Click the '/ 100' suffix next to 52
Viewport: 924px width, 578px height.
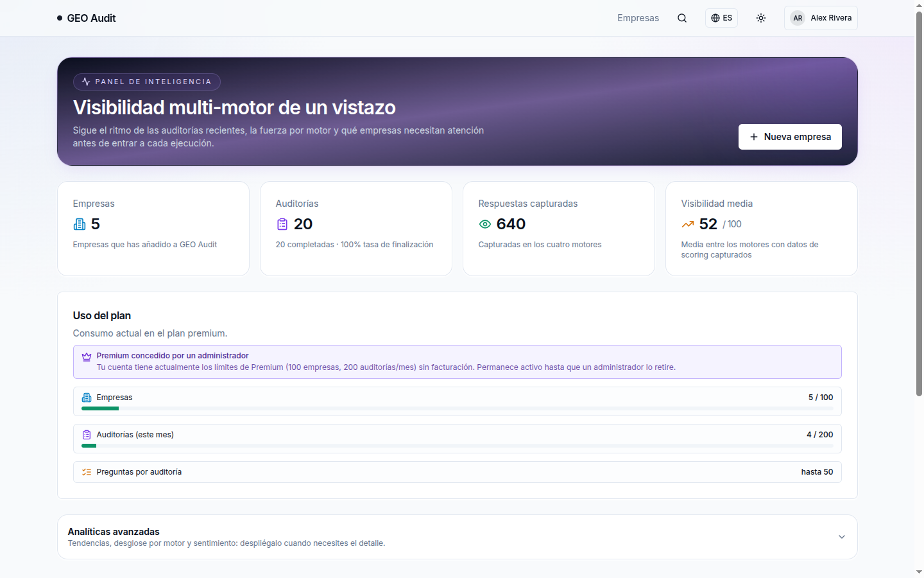point(732,224)
